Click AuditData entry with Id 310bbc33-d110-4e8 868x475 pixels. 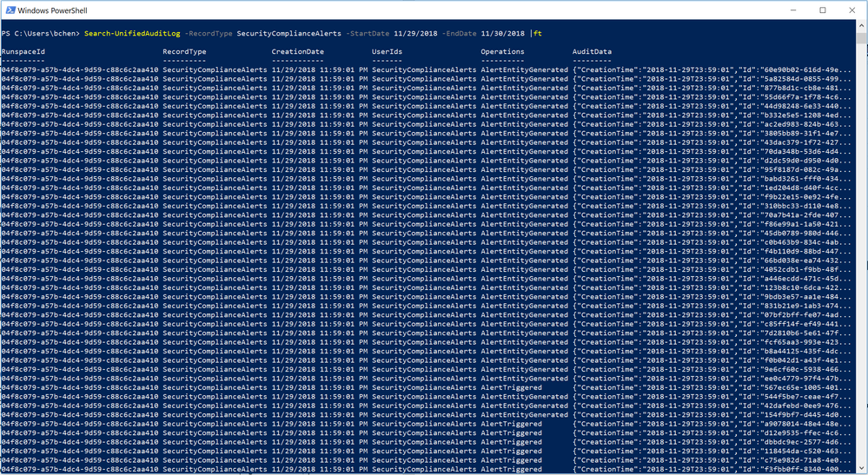[x=712, y=206]
